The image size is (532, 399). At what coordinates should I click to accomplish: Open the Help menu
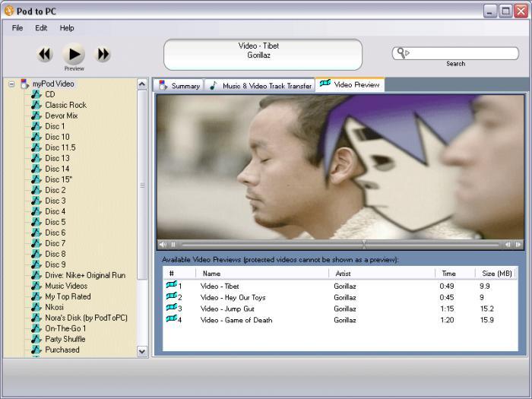coord(67,28)
